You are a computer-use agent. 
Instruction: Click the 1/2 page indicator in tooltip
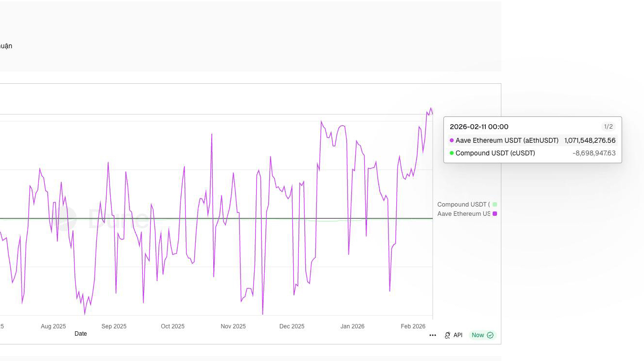(x=608, y=127)
